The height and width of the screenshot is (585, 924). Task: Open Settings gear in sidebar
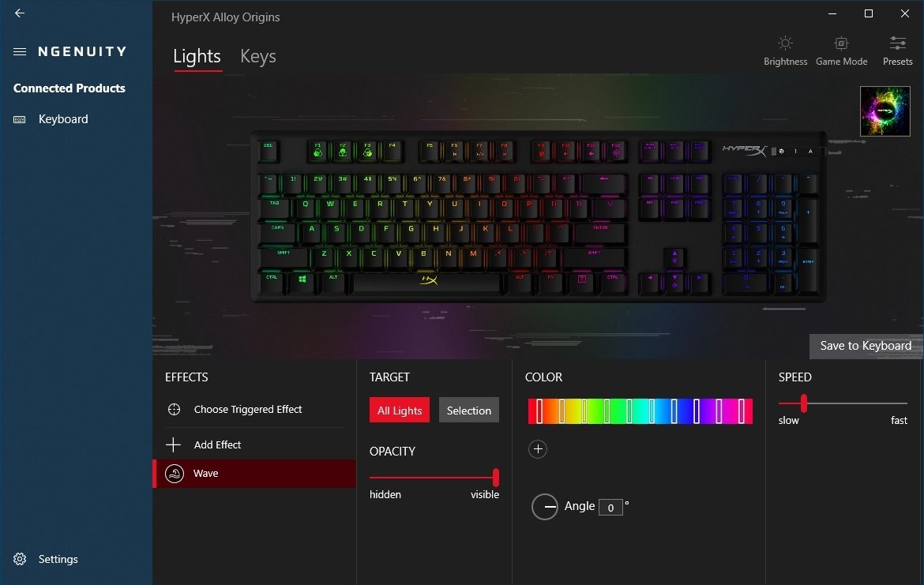tap(20, 558)
